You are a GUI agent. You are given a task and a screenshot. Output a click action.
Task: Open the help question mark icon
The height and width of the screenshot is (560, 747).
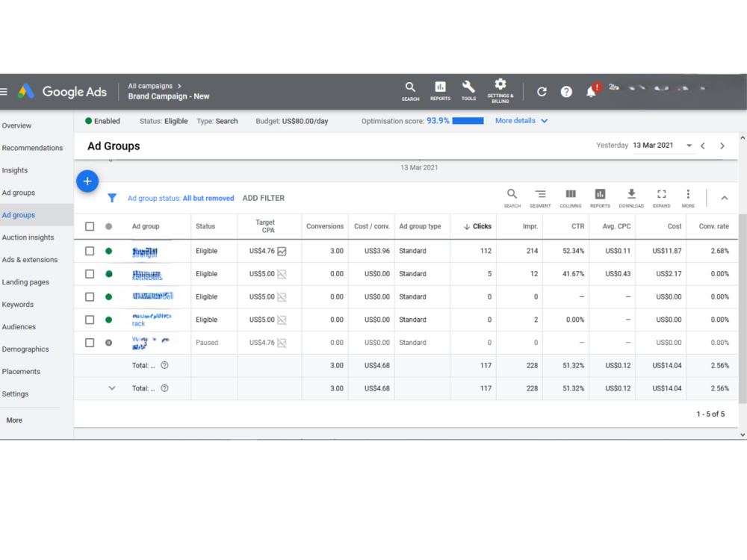tap(566, 91)
